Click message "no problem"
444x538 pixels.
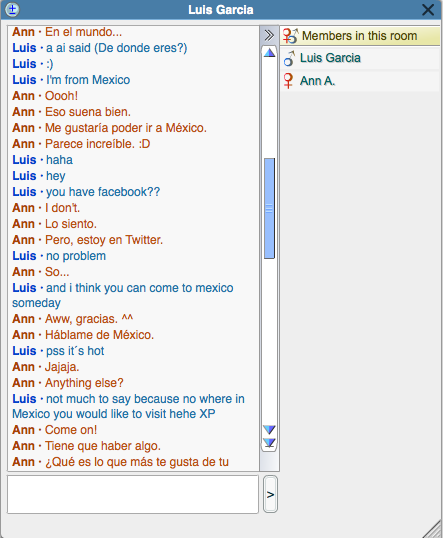[x=76, y=256]
